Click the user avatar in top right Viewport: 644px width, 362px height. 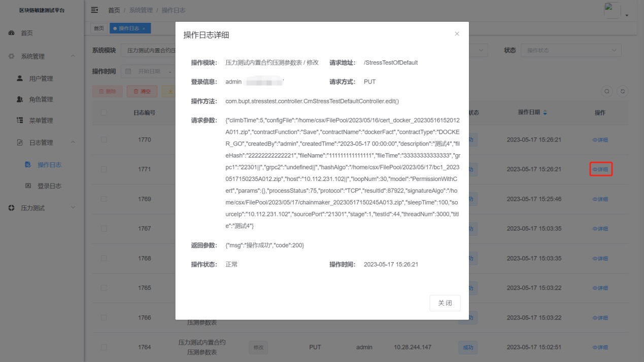click(x=613, y=10)
